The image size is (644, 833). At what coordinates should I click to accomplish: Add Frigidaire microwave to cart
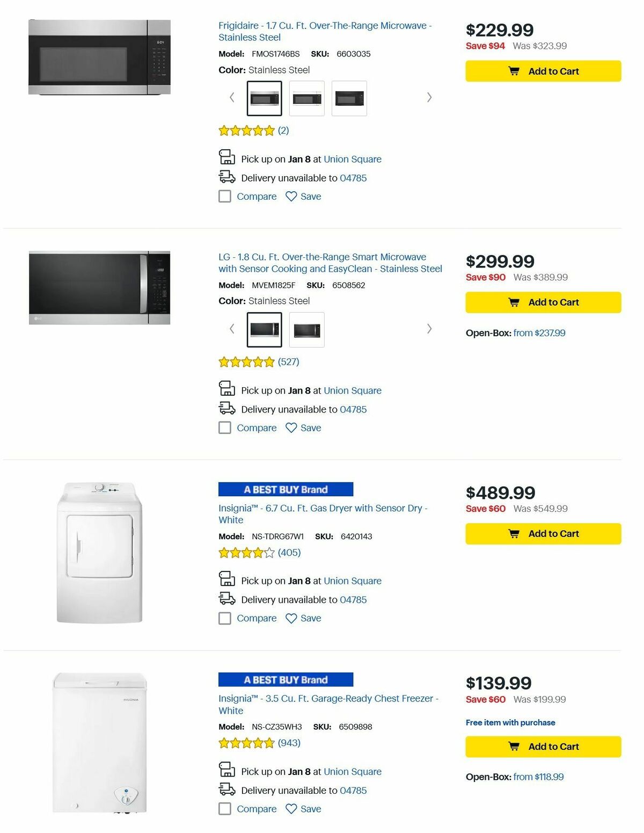click(x=542, y=71)
